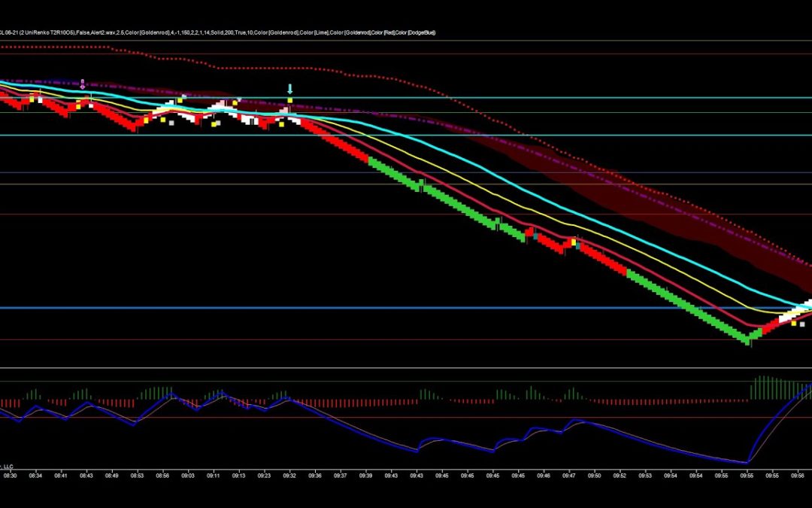
Task: Select the yellow signal dot above the 09:32 bar
Action: pos(289,100)
